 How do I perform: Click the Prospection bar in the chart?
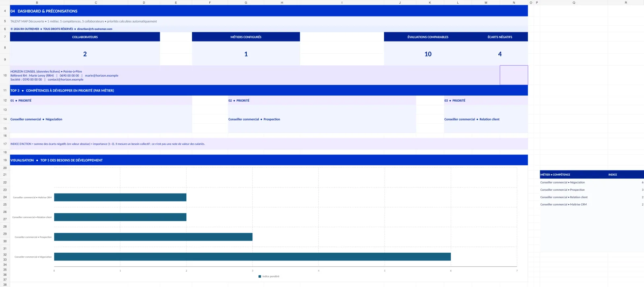(153, 237)
